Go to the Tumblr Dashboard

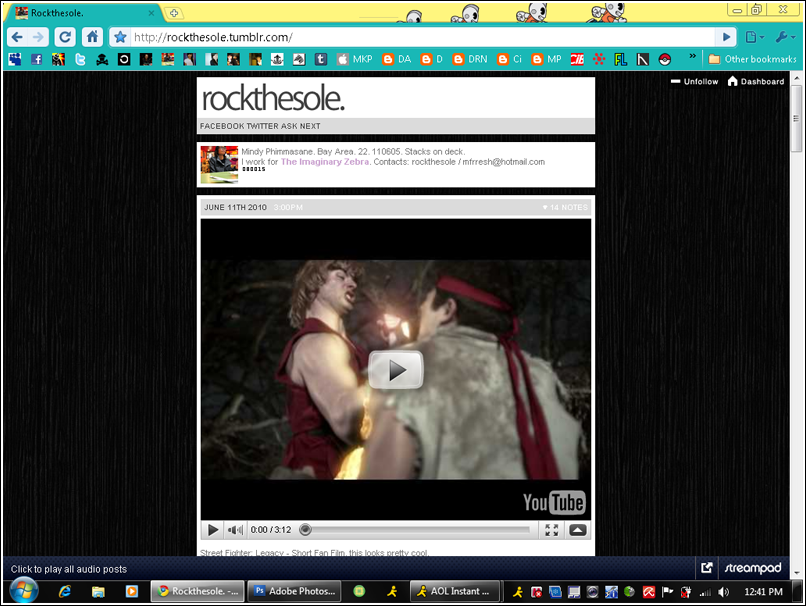(756, 82)
